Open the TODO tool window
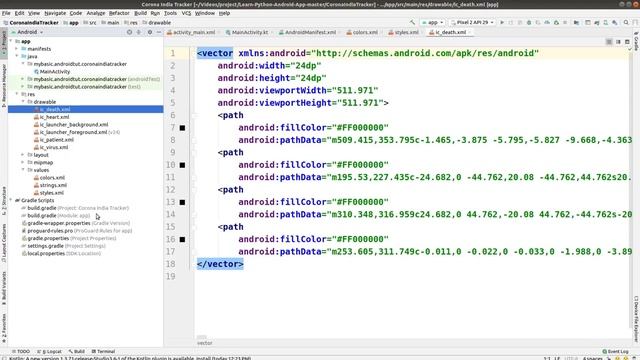Screen dimensions: 640x360 [x=21, y=351]
